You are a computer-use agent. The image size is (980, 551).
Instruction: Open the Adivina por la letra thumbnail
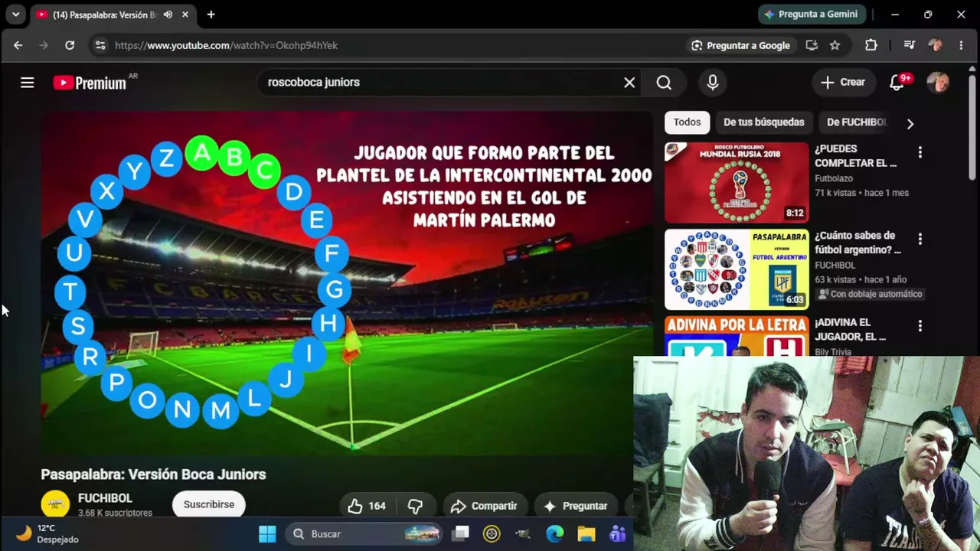click(737, 336)
